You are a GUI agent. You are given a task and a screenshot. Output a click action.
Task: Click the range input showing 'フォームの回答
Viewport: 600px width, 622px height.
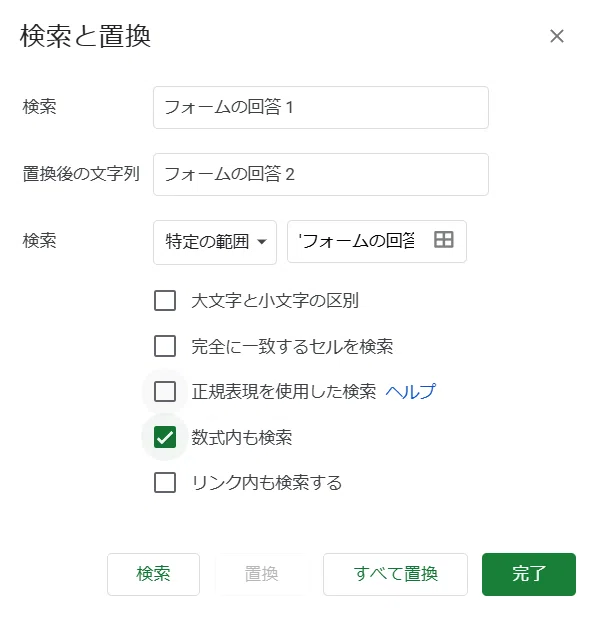pos(377,242)
